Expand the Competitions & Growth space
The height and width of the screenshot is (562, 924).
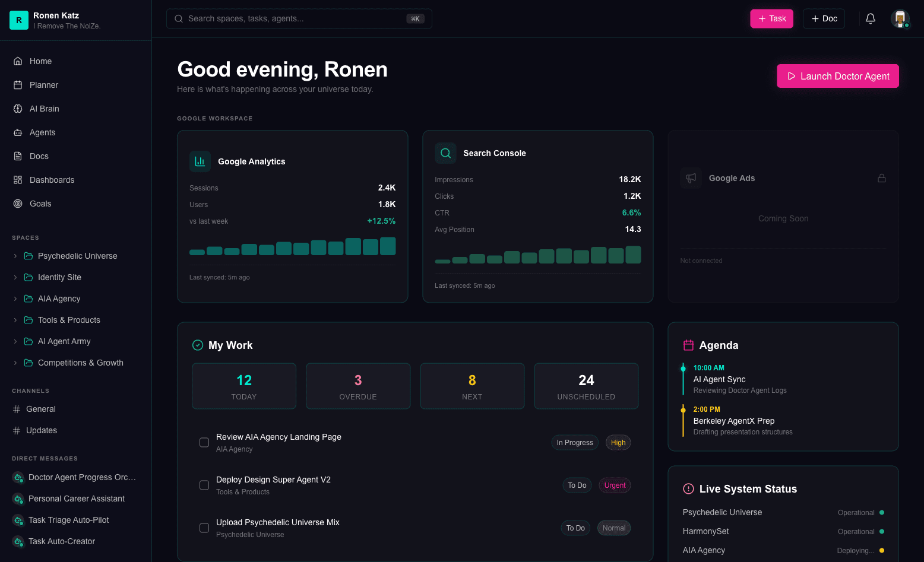pos(15,363)
